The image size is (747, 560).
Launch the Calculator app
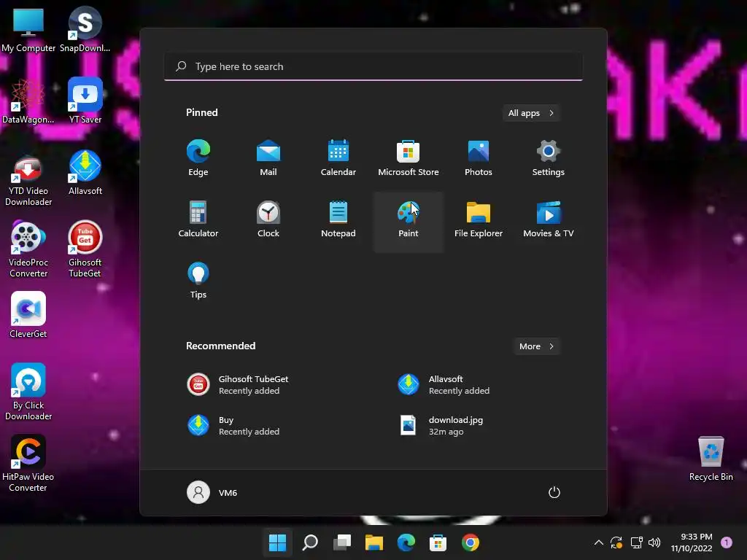point(198,219)
